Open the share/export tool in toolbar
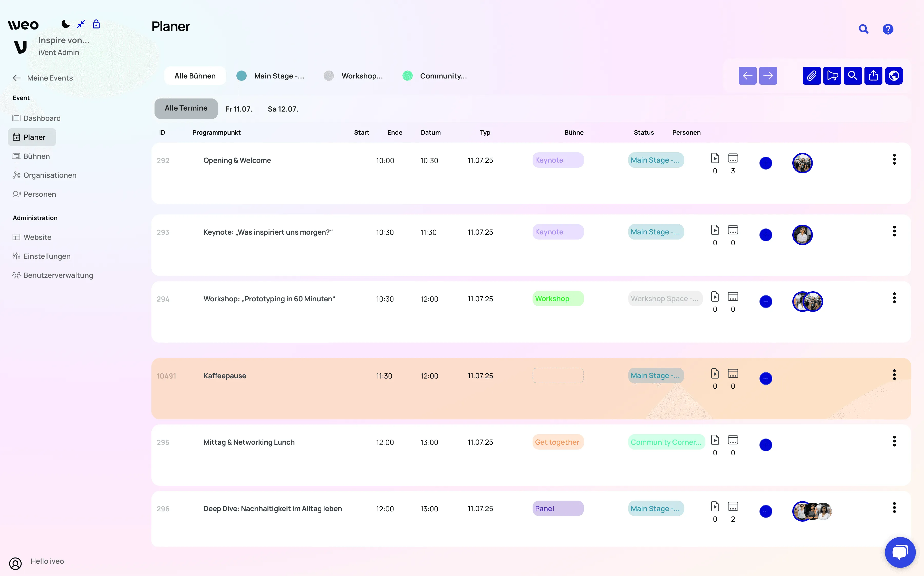The width and height of the screenshot is (924, 576). point(873,75)
